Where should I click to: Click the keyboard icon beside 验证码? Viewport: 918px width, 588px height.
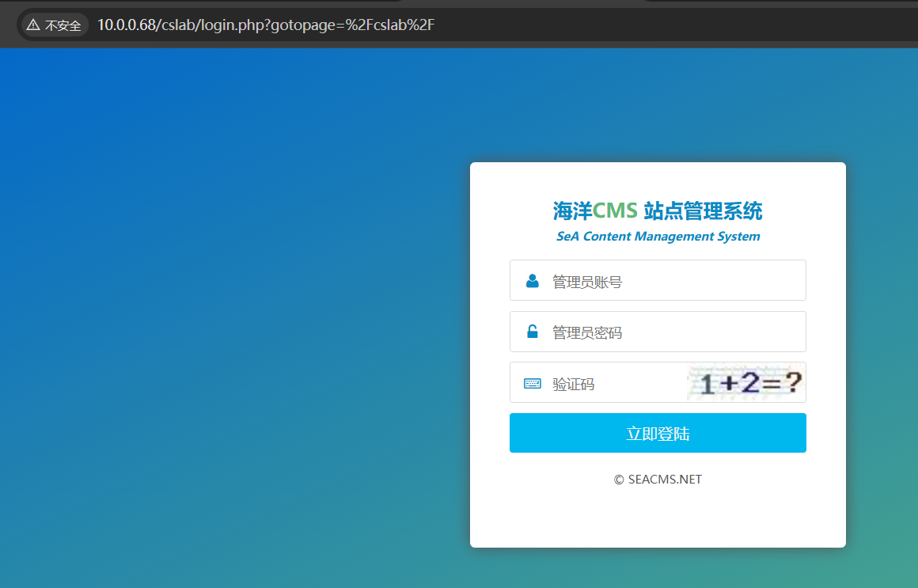(x=533, y=384)
